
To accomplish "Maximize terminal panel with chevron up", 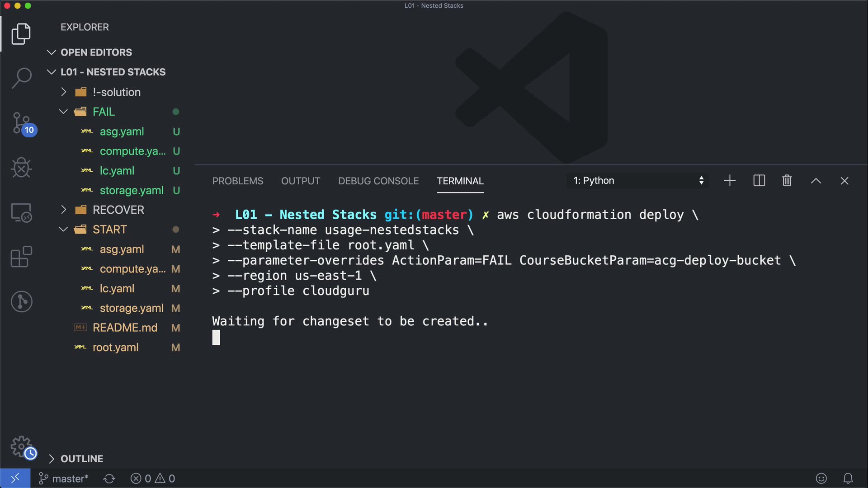I will [x=816, y=181].
